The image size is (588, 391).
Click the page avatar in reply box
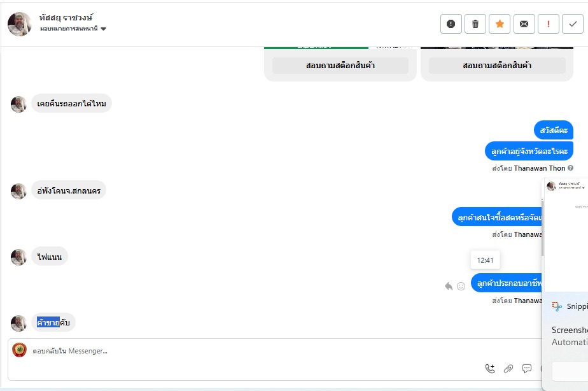tap(20, 350)
